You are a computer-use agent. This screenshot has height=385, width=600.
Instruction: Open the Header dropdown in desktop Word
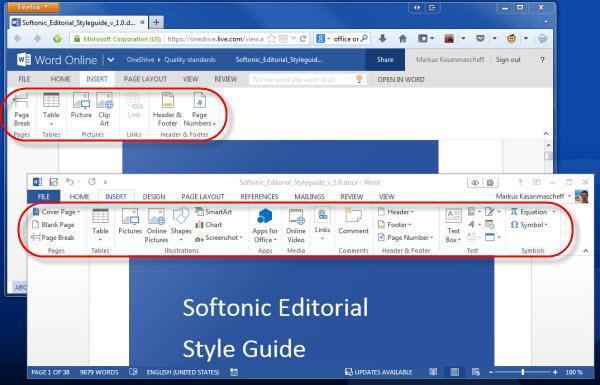[396, 212]
